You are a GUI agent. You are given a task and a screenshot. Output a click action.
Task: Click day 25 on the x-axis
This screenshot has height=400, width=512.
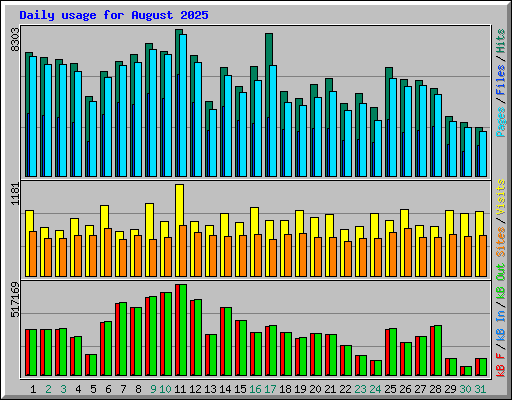[390, 389]
